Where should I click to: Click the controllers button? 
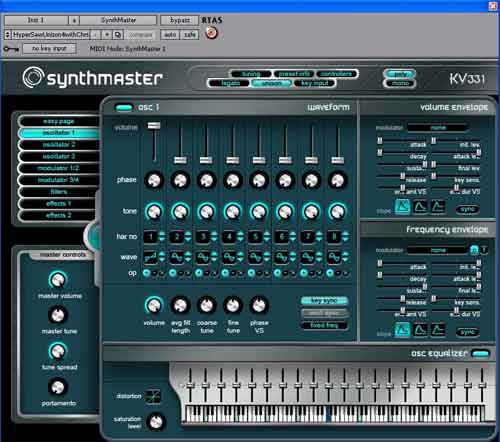[x=336, y=74]
